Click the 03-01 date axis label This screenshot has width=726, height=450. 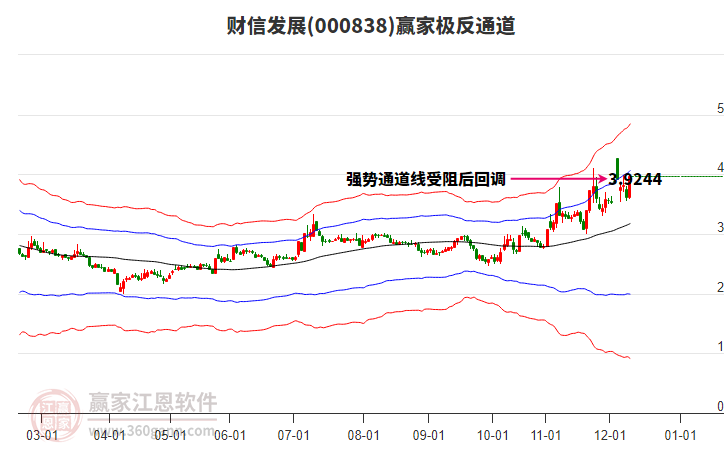coord(42,435)
